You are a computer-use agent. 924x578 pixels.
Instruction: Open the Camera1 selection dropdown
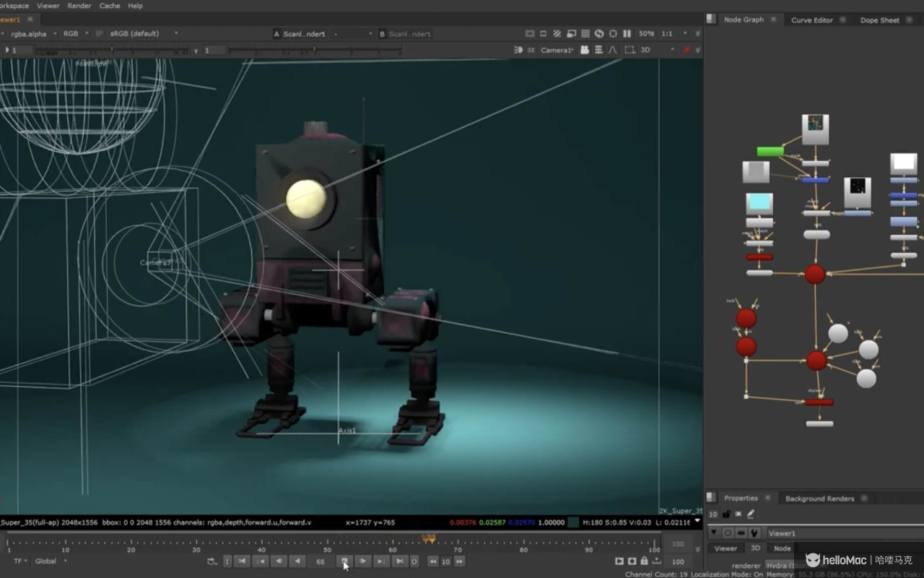557,50
